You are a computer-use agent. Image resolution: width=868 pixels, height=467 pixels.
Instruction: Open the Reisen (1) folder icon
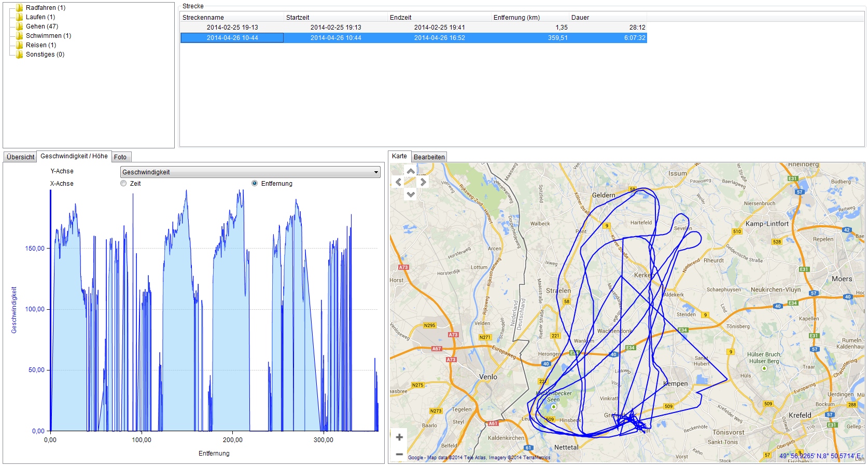(20, 45)
